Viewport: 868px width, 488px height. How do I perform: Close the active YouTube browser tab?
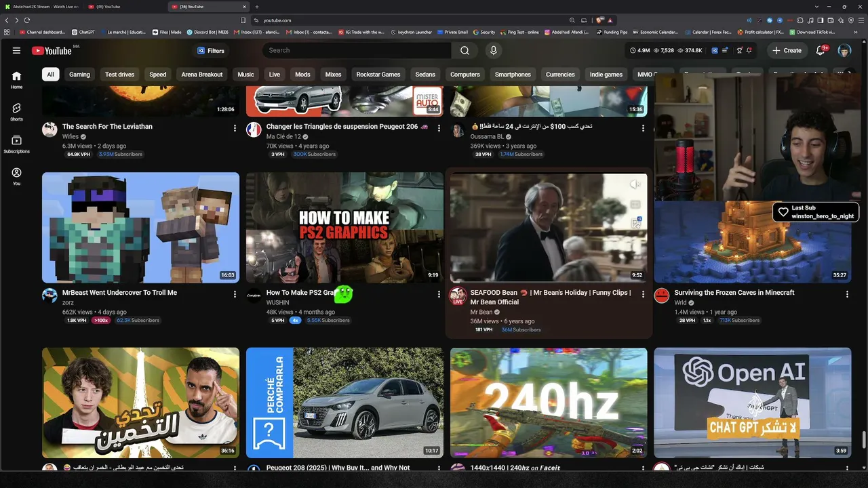tap(244, 7)
